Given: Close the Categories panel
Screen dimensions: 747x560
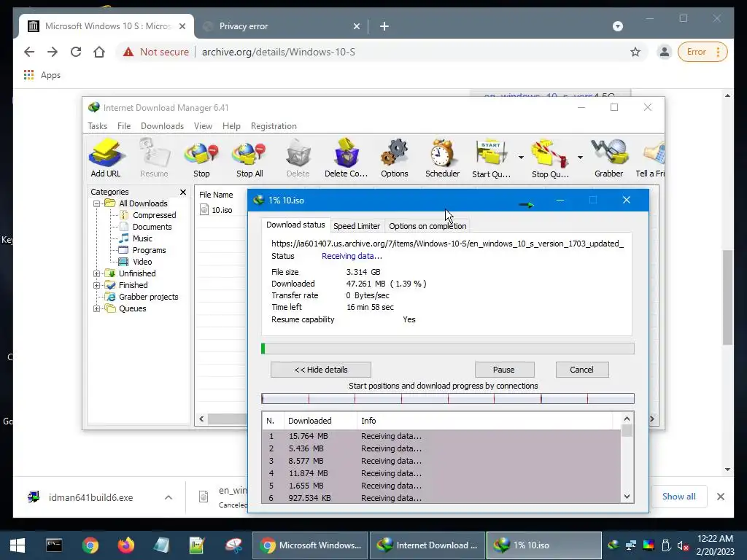Looking at the screenshot, I should tap(183, 192).
